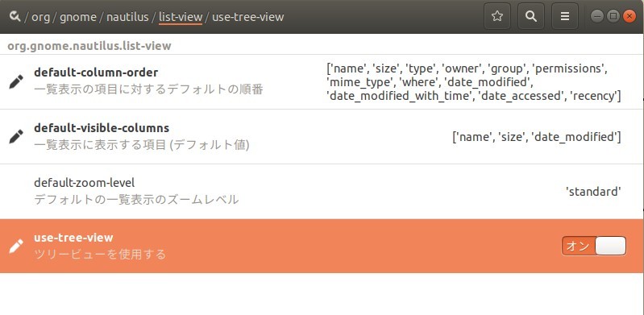
Task: Click the pencil icon beside default-visible-columns
Action: (x=16, y=136)
